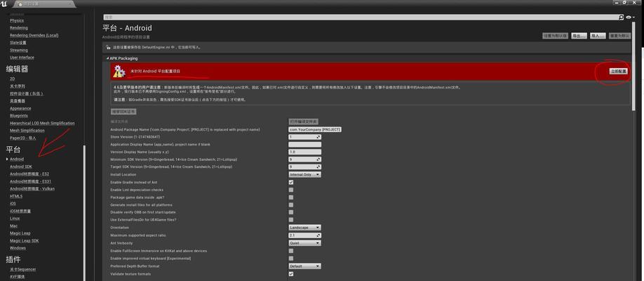Open Rendering settings in sidebar
The image size is (644, 281).
coord(19,28)
